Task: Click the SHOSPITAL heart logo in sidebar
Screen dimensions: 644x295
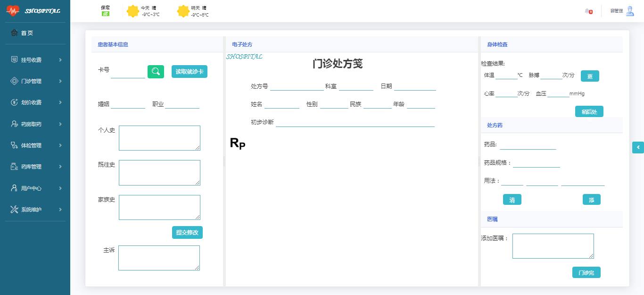Action: coord(13,11)
